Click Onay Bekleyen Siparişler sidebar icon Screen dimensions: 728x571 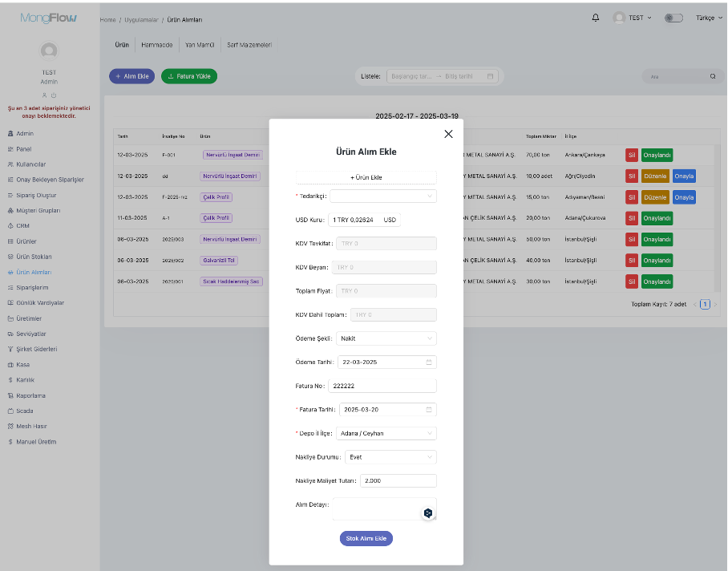coord(10,180)
